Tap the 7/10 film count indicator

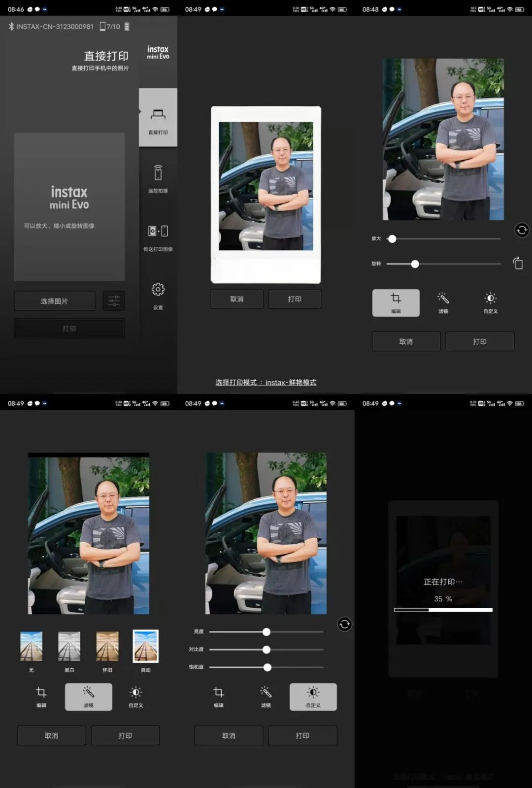110,27
